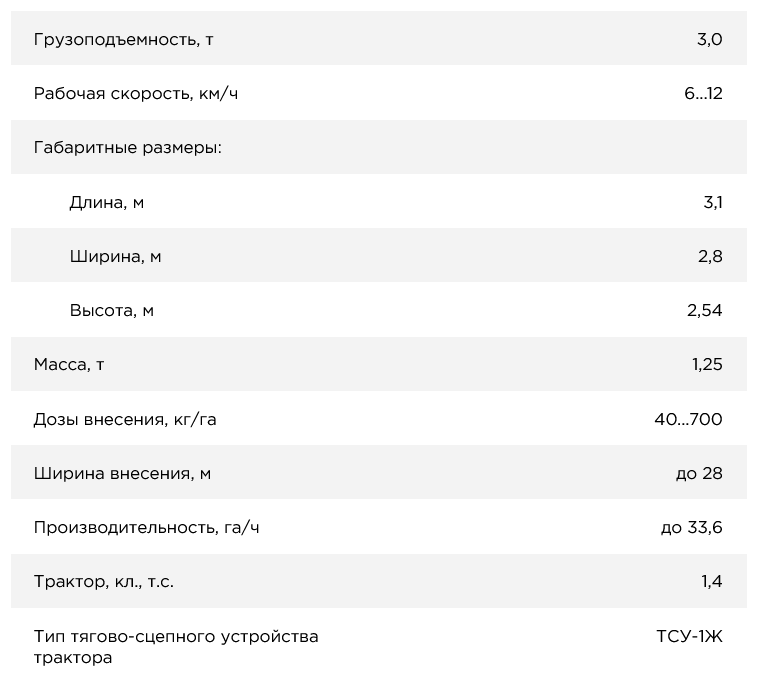Click the "Трактор, кл., т.с." label
The width and height of the screenshot is (760, 679).
[x=104, y=581]
